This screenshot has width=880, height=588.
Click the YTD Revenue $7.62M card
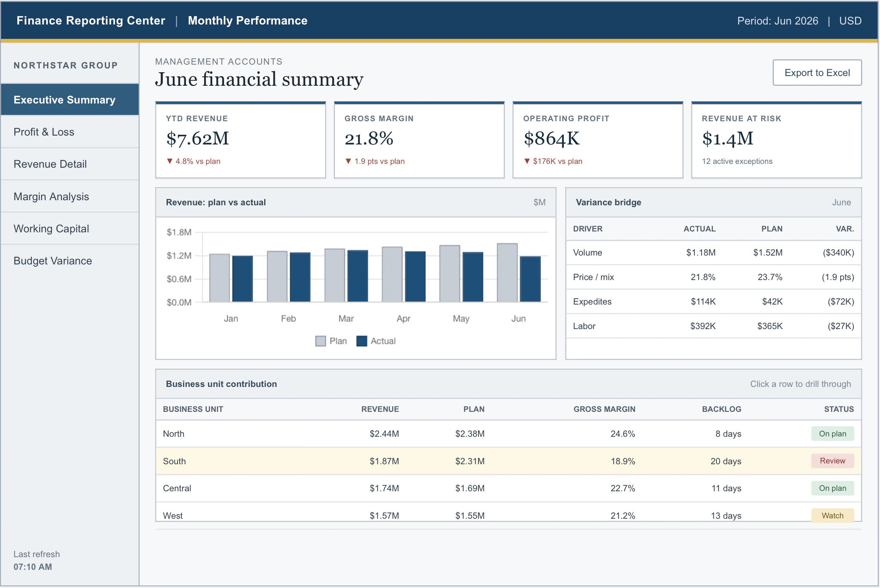[240, 140]
